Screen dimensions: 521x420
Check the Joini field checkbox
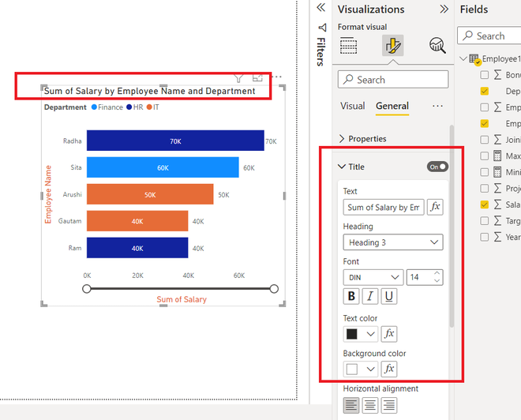coord(485,140)
